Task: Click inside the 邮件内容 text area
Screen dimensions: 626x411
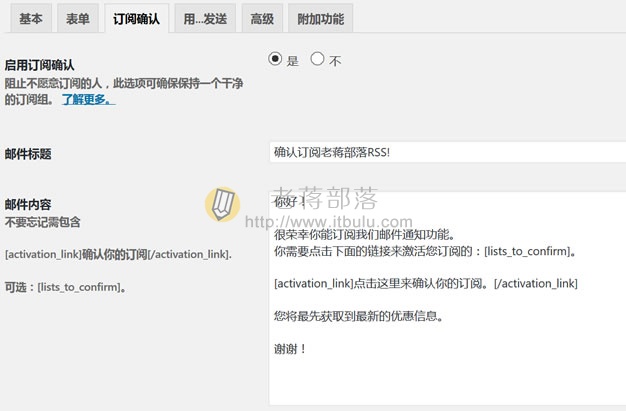Action: click(x=448, y=299)
